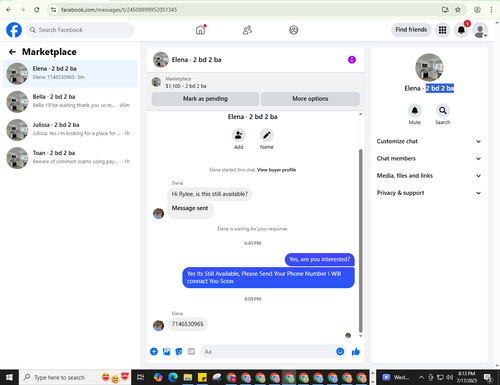
Task: Open the taskbar clock showing 8:13 PM
Action: [467, 377]
